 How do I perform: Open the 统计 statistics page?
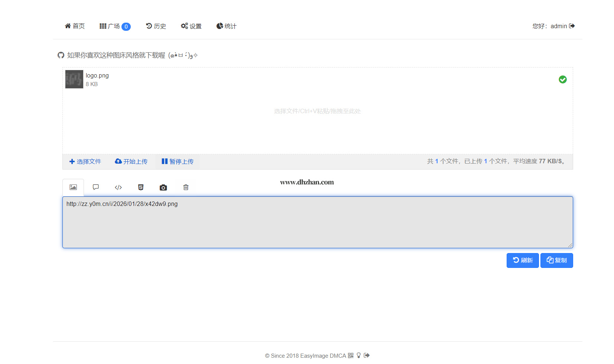(x=226, y=26)
